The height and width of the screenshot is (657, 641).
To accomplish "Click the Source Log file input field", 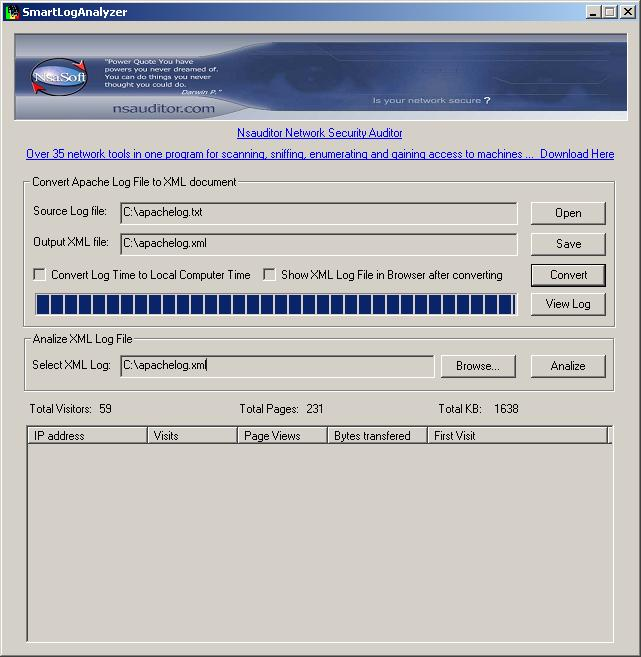I will [318, 213].
